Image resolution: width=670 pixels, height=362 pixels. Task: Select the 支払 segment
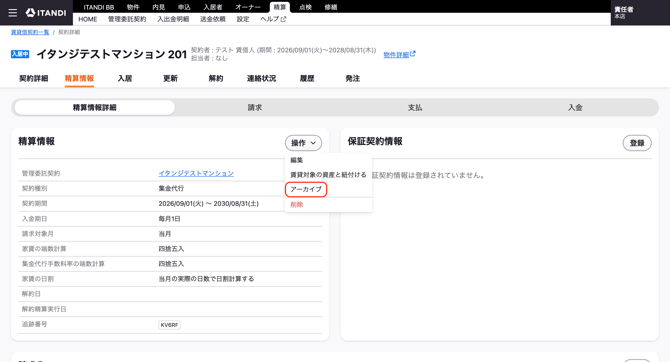point(415,108)
